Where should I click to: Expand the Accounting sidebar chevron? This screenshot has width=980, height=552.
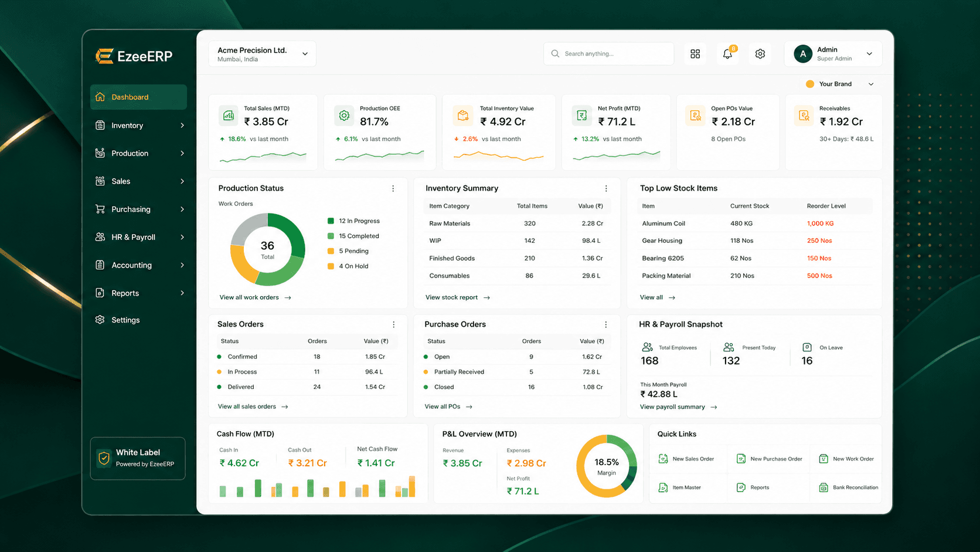182,265
